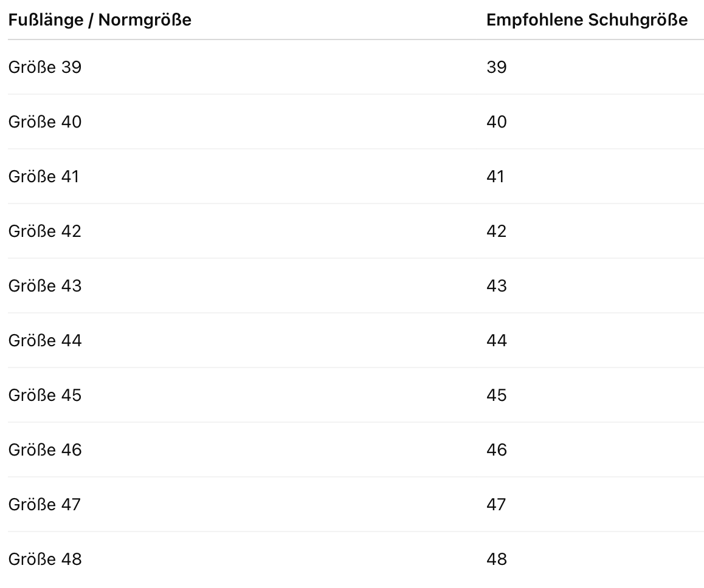Click the "Größe 42" cell
Screen dimensions: 704x588
point(45,231)
